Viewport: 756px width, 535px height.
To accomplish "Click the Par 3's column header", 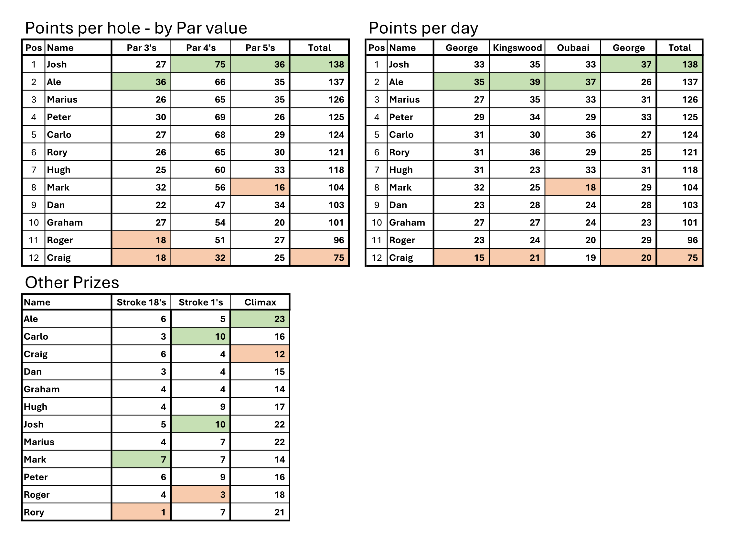I will click(x=141, y=48).
